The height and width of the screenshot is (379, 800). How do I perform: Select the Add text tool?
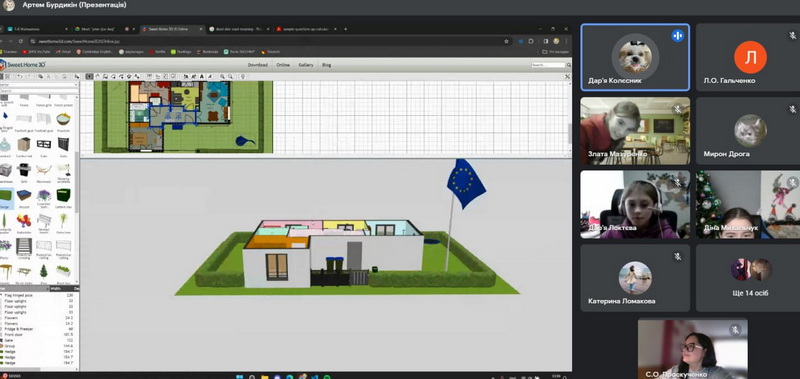pyautogui.click(x=202, y=77)
